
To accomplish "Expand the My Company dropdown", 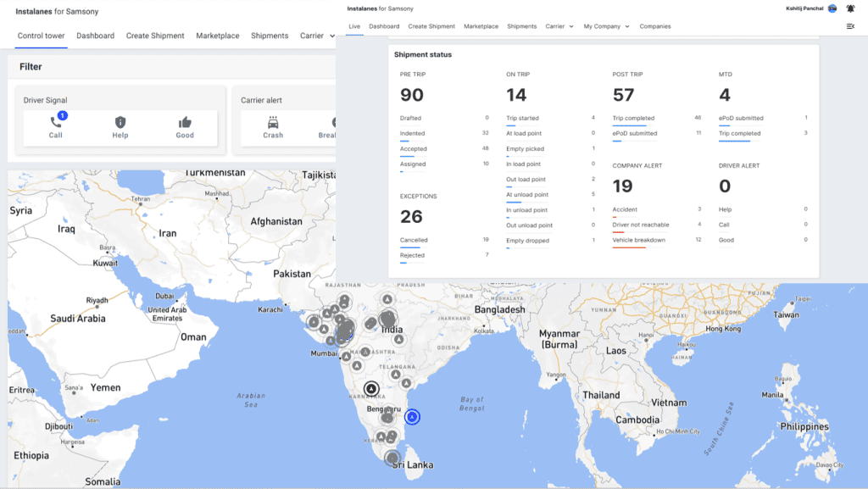I will click(606, 26).
